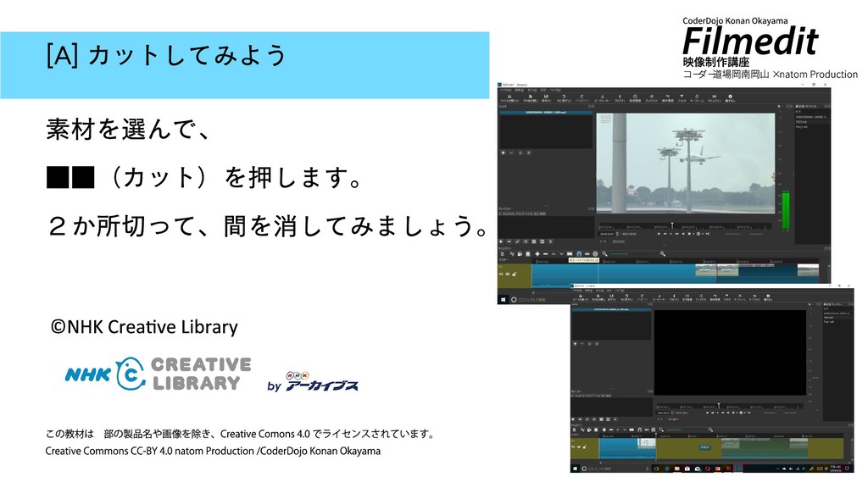868x488 pixels.
Task: Adjust timeline zoom slider in upper Shotcut window
Action: (619, 254)
